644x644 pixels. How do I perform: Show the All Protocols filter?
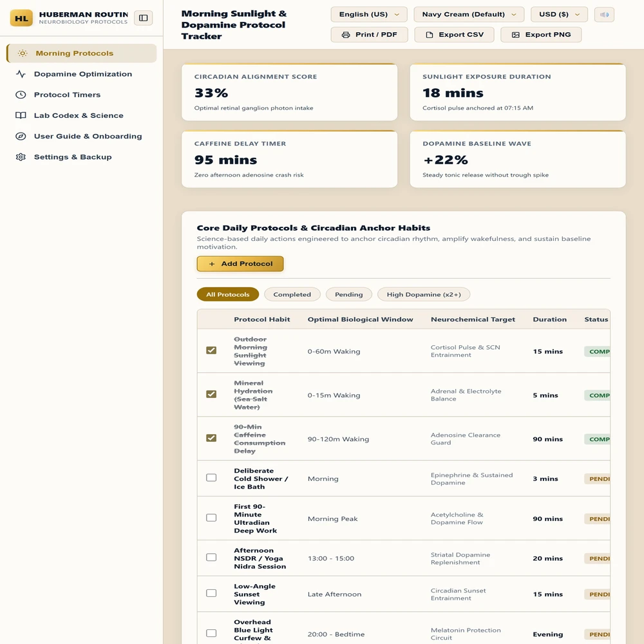coord(228,294)
